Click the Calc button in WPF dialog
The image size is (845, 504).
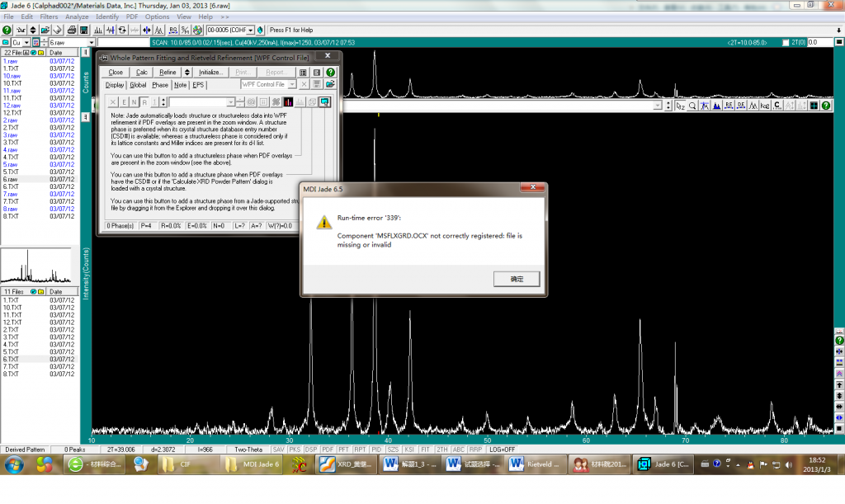click(x=142, y=72)
